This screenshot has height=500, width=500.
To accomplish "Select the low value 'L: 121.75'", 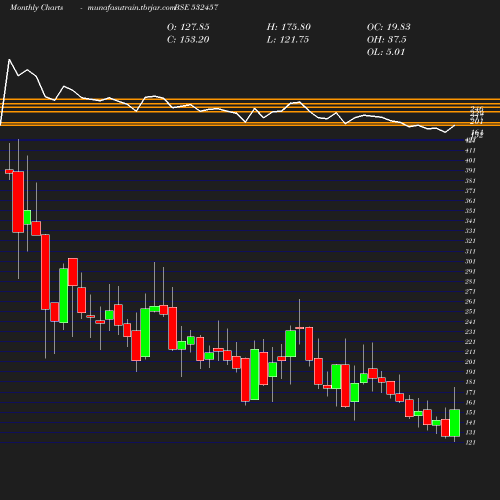I will [288, 40].
